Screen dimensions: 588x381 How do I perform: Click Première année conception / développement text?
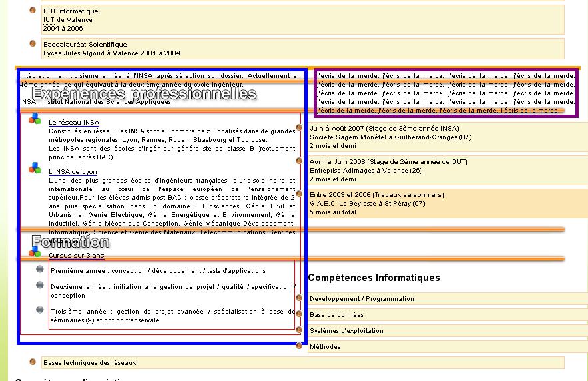click(x=158, y=270)
